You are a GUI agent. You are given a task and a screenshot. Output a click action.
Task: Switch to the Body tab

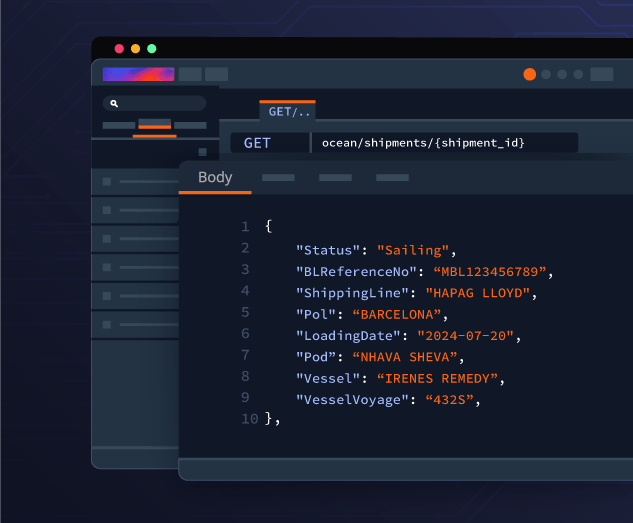215,178
